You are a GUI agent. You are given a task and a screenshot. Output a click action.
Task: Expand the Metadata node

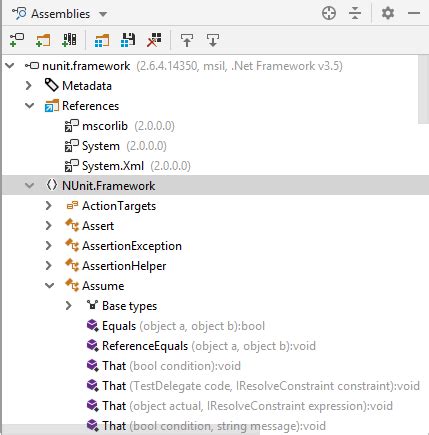(x=29, y=86)
